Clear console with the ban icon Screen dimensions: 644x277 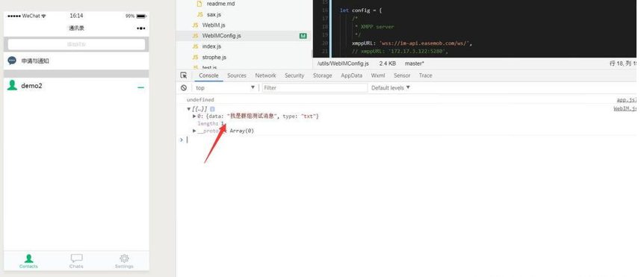pos(184,88)
